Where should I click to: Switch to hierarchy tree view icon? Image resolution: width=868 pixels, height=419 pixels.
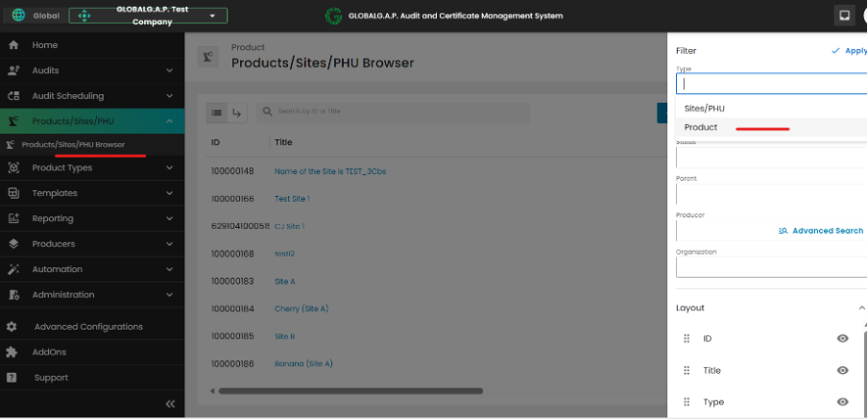pos(237,112)
